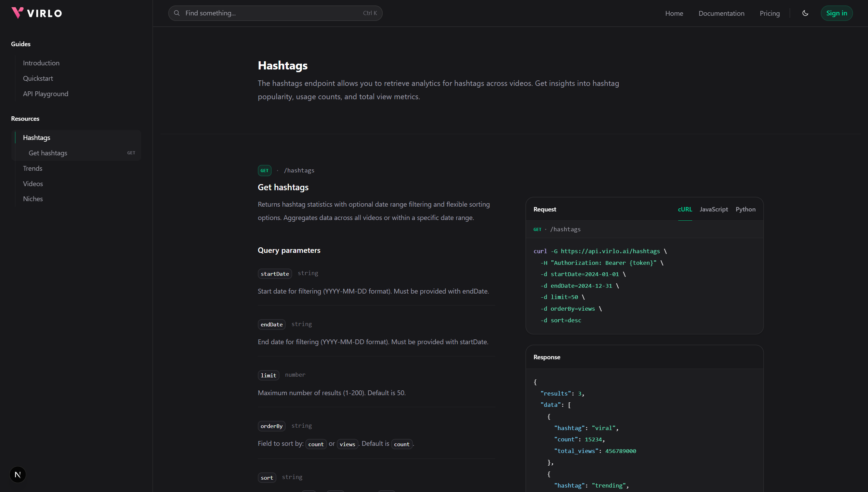Click the search magnifier icon

(177, 13)
